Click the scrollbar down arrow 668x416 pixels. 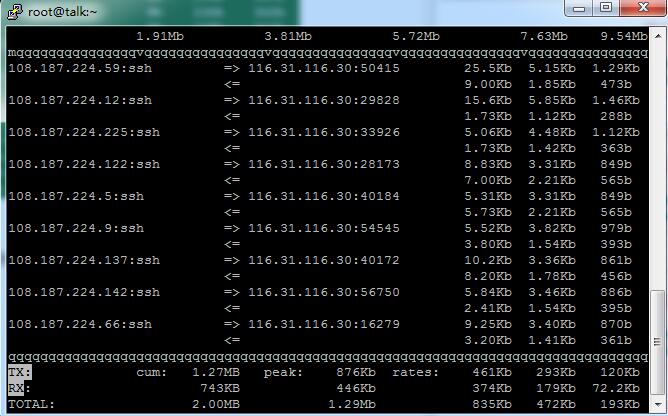(656, 406)
